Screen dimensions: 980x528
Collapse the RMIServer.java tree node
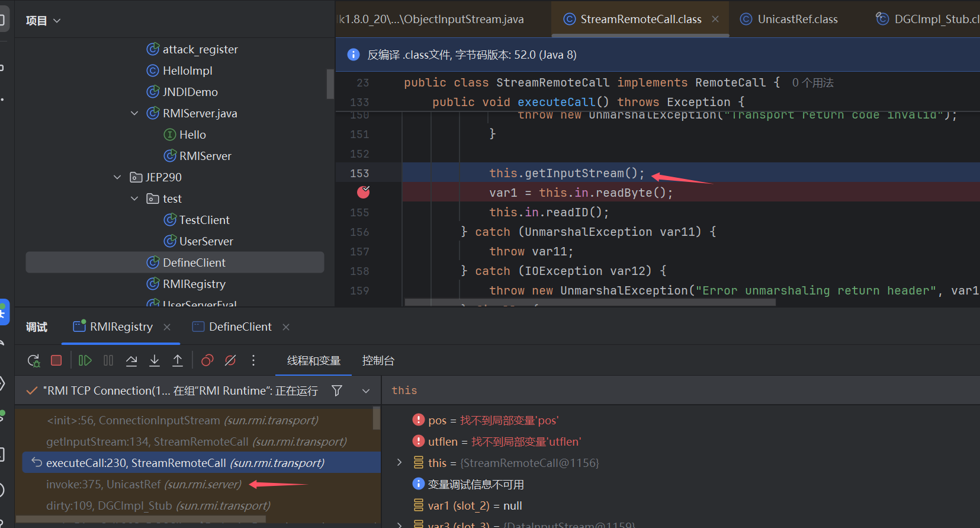click(134, 113)
